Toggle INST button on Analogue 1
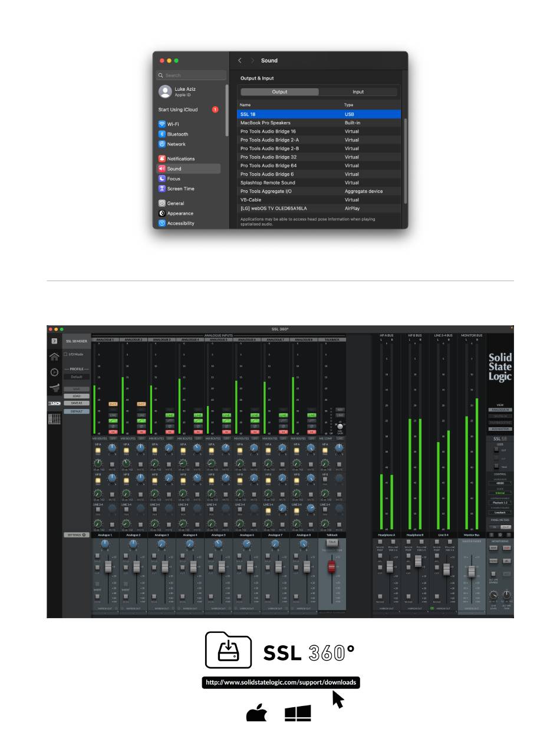 point(113,404)
